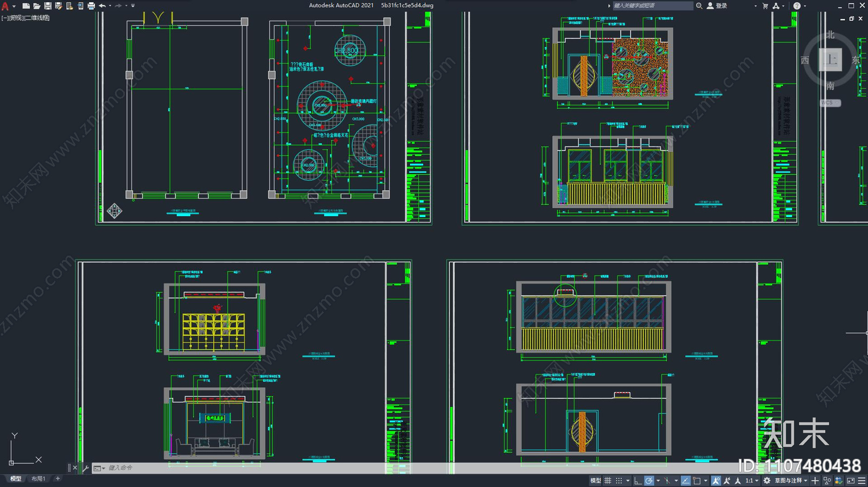Open the Help question mark icon
Viewport: 868px width, 487px height.
(796, 6)
